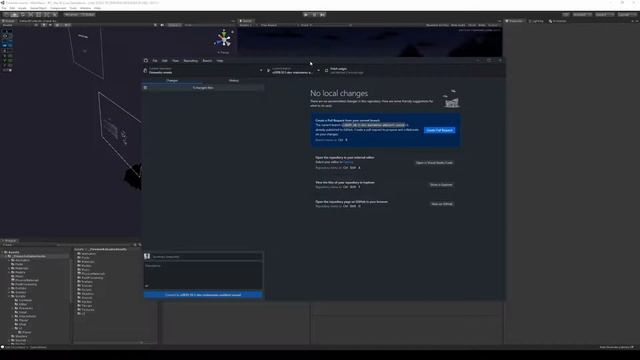Open the Help menu in GitHub Desktop
Screen dimensions: 640x360
point(220,61)
